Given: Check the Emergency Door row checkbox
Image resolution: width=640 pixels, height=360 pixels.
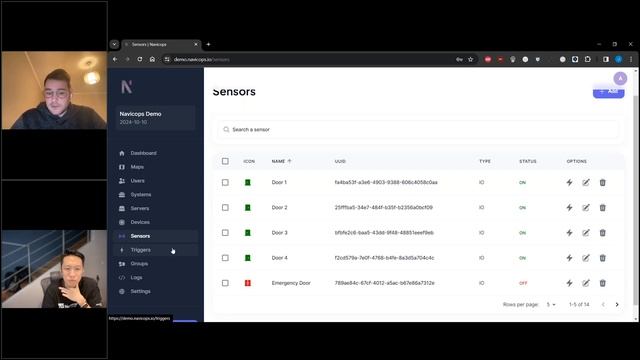Looking at the screenshot, I should (225, 283).
